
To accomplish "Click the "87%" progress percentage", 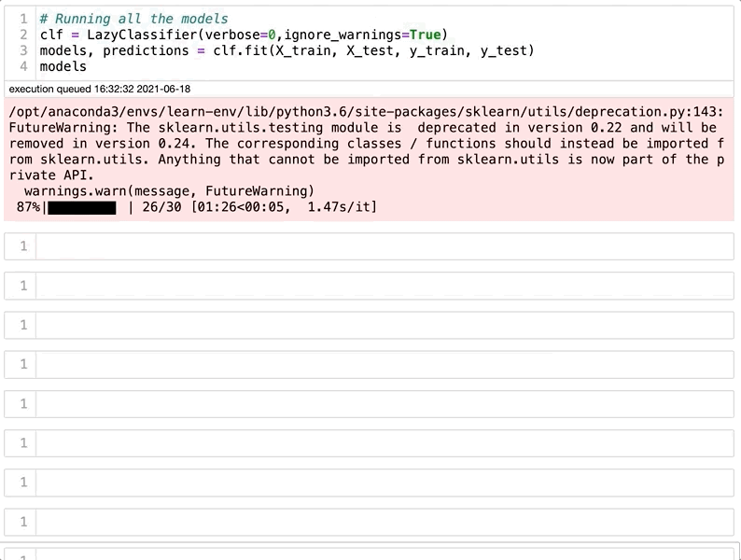I will point(28,207).
